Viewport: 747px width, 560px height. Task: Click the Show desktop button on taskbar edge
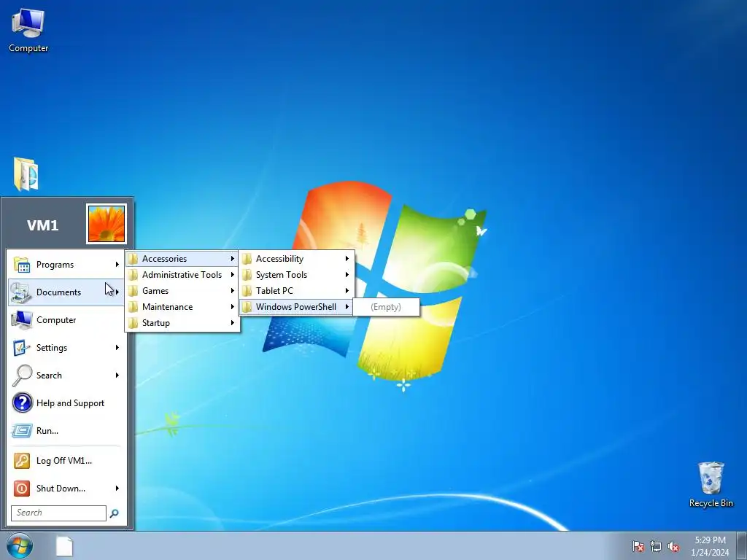pyautogui.click(x=742, y=546)
